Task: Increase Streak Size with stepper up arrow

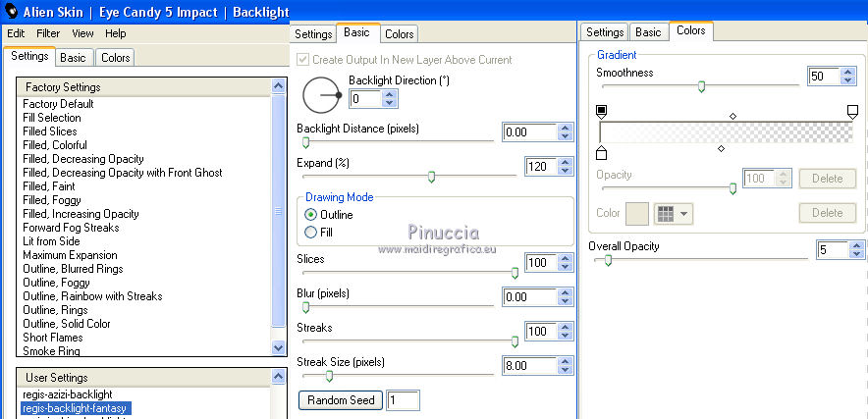Action: click(x=565, y=362)
